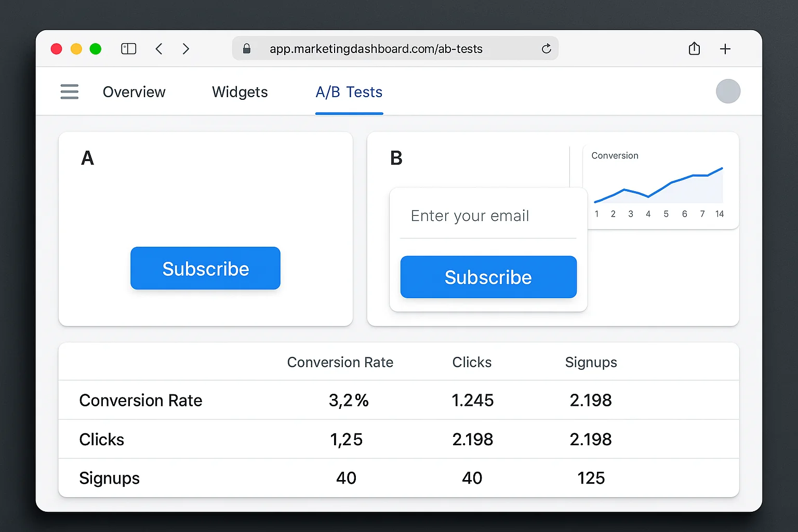
Task: Click the browser back arrow
Action: pos(159,48)
